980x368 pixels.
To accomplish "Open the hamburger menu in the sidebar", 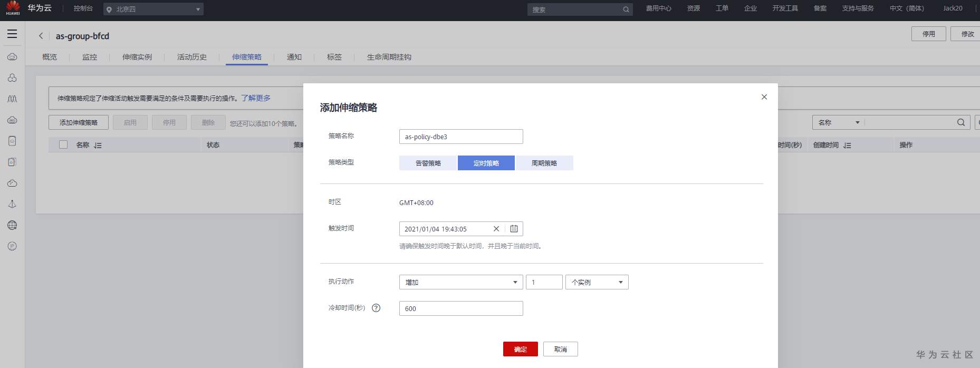I will [x=12, y=34].
